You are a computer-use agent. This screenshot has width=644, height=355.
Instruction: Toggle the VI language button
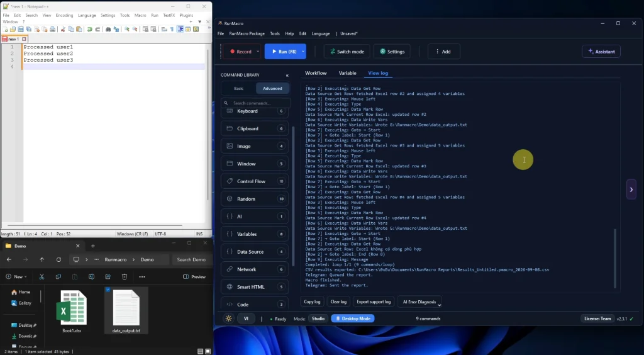pyautogui.click(x=246, y=318)
